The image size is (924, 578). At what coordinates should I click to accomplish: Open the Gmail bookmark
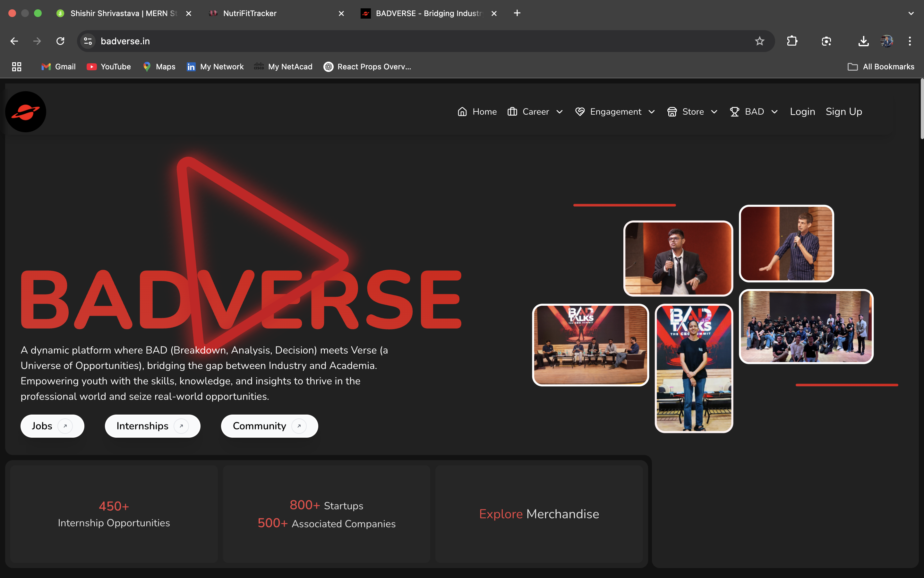(58, 67)
